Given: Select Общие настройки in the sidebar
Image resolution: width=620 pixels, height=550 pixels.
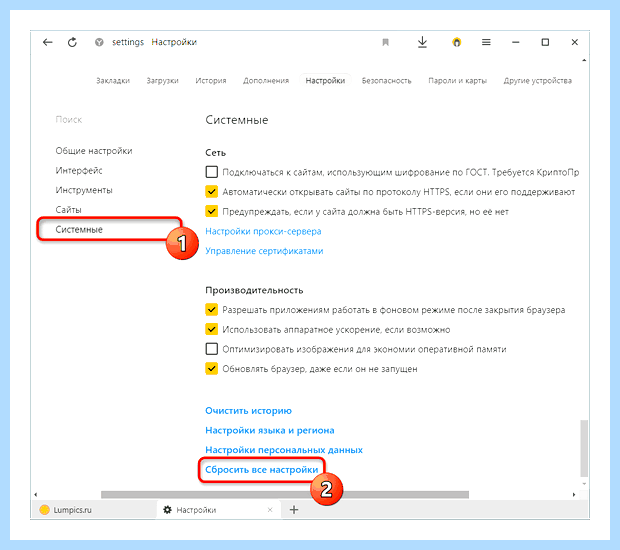Looking at the screenshot, I should pos(94,151).
